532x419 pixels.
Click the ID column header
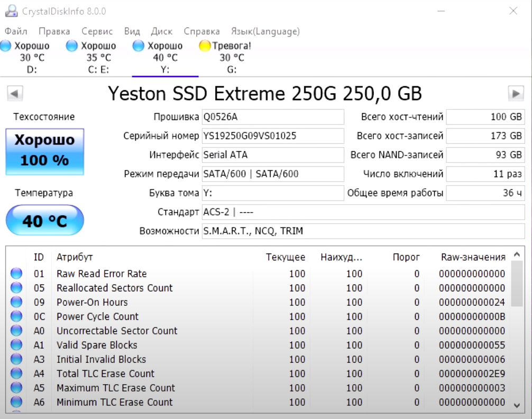[39, 257]
